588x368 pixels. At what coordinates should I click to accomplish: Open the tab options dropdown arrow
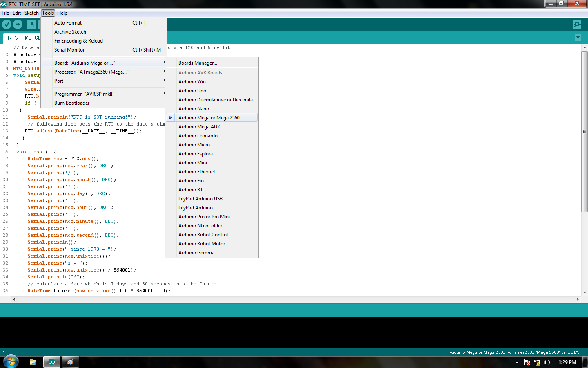(x=578, y=38)
